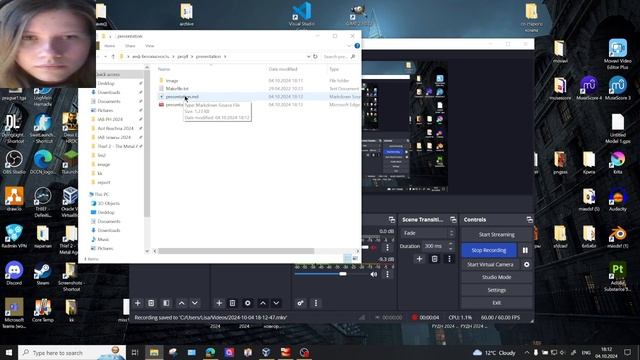Move source up with Sources up arrow

(x=263, y=303)
